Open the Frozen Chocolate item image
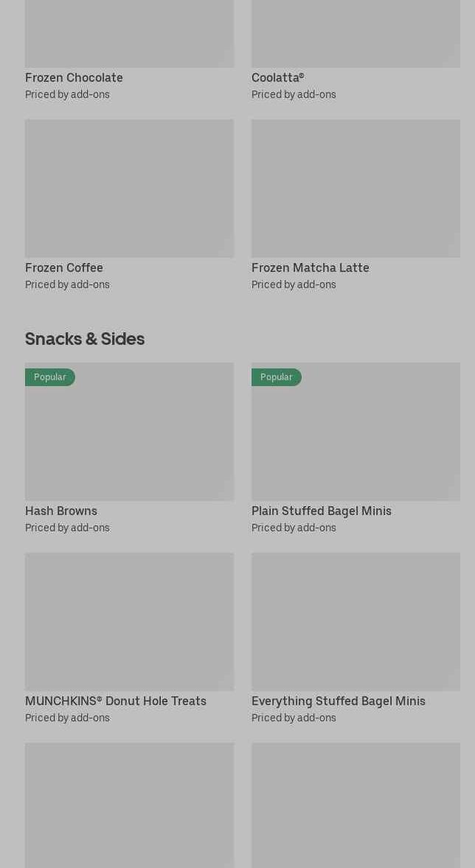 point(129,33)
